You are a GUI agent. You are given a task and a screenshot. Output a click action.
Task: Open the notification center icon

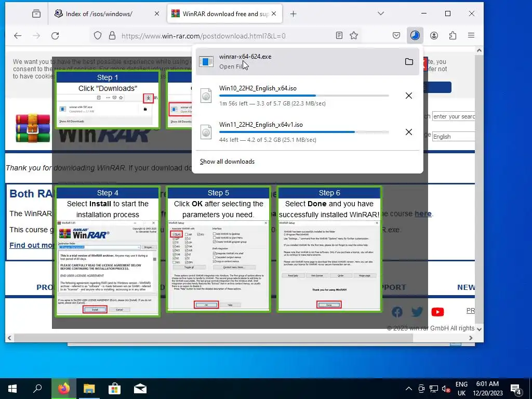pyautogui.click(x=516, y=389)
